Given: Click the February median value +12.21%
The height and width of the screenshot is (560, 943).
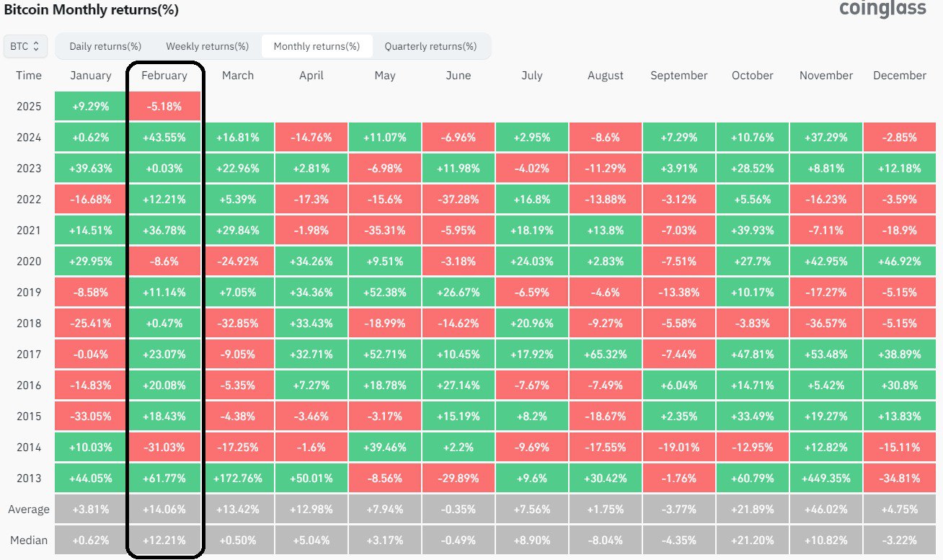Looking at the screenshot, I should point(164,540).
